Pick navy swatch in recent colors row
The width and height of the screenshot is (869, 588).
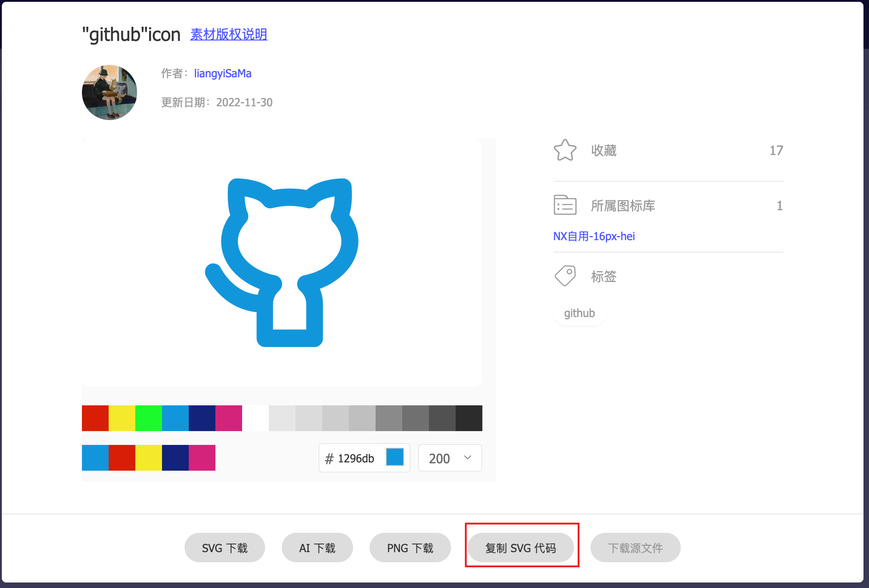175,458
